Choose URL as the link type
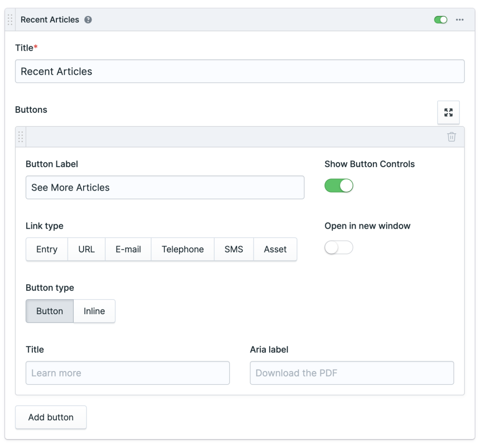The image size is (481, 448). pos(86,249)
